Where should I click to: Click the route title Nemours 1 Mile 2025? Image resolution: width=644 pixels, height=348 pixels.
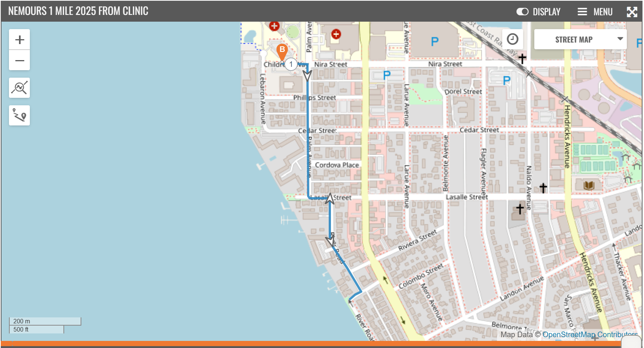tap(78, 11)
